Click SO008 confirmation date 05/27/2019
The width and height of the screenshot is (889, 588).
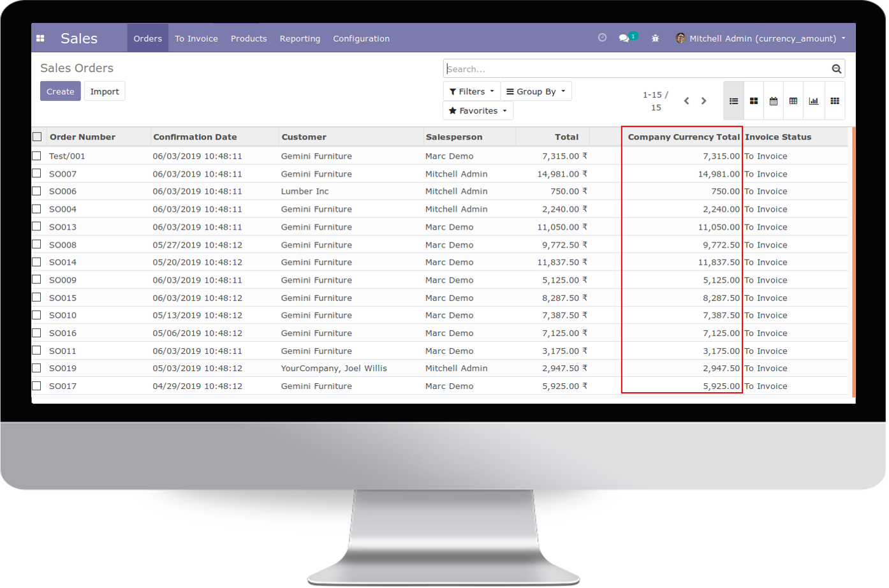(197, 244)
